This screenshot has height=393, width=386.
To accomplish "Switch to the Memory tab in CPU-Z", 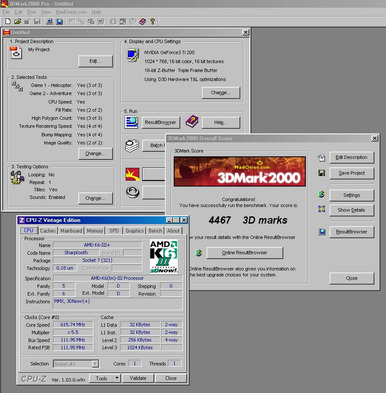I will coord(95,231).
